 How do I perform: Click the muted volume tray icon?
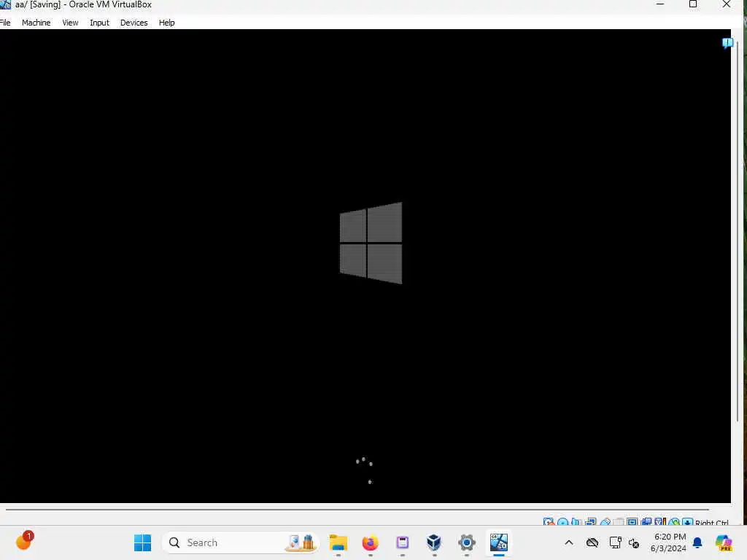point(634,542)
